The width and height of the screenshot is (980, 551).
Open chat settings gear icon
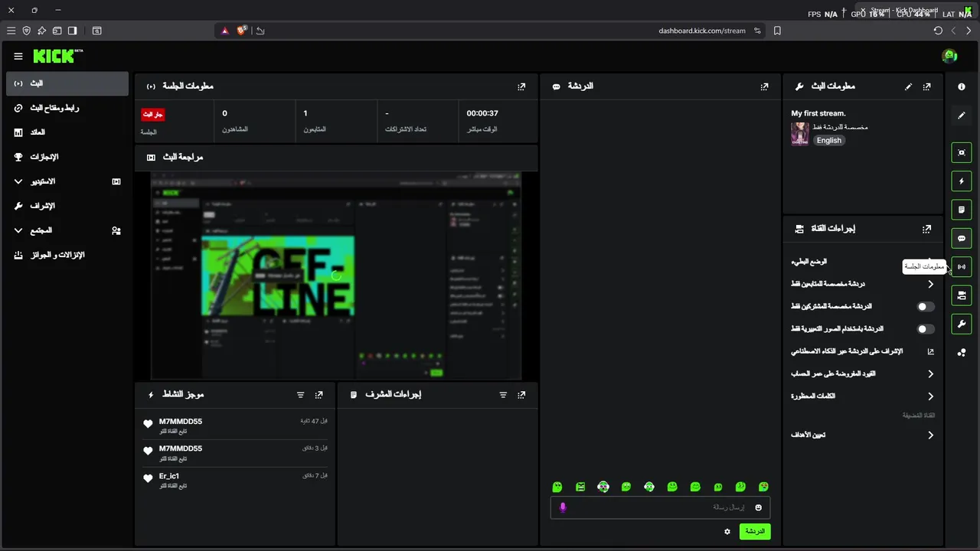pyautogui.click(x=727, y=531)
